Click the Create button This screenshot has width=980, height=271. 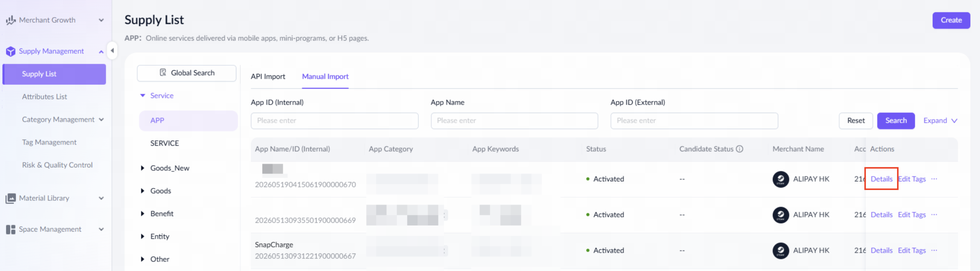pos(951,20)
